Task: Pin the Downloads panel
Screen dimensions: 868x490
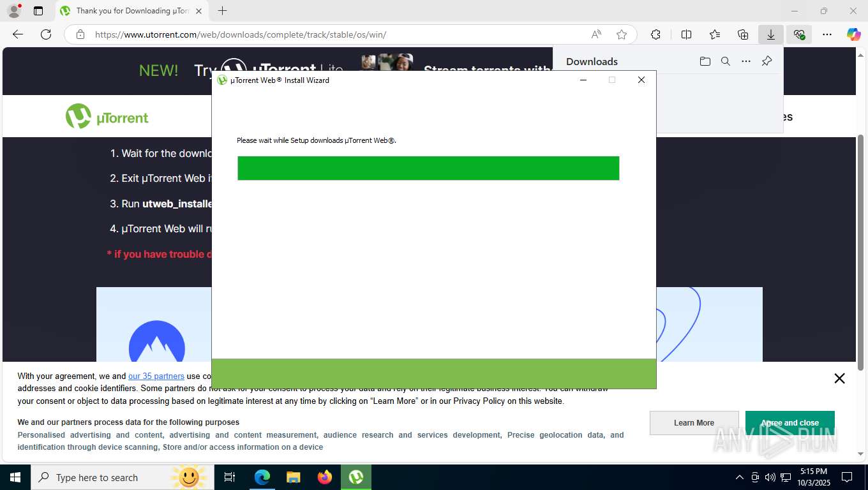Action: click(767, 61)
